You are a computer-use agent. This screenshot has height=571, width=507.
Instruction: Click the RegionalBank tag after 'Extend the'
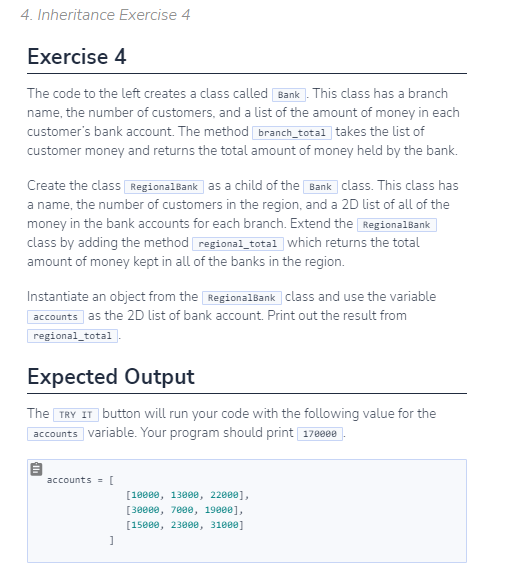(397, 225)
